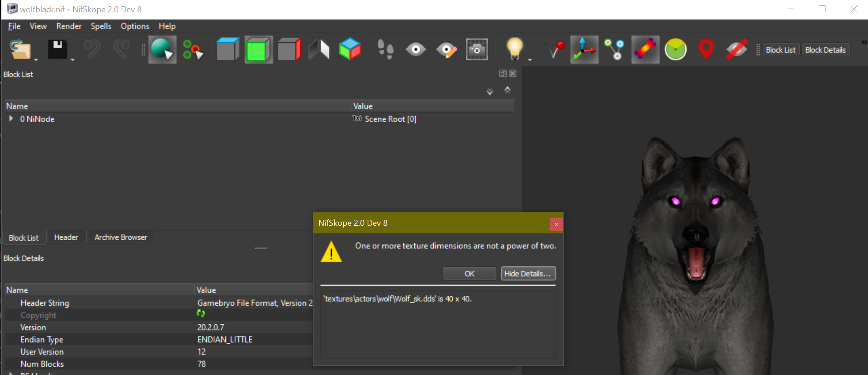Screen dimensions: 868x375
Task: Open the View menu
Action: tap(38, 26)
